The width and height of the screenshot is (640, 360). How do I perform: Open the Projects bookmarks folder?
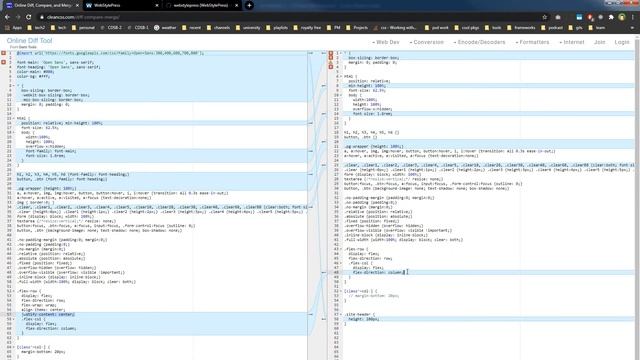(357, 28)
